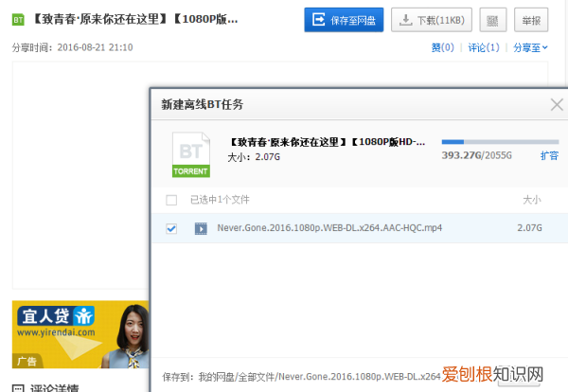This screenshot has height=392, width=568.
Task: Expand the 分享至 share dropdown
Action: 530,47
